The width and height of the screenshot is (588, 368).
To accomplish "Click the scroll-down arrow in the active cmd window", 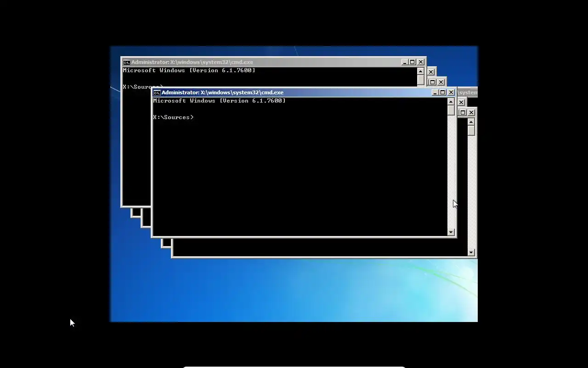I will pos(451,232).
